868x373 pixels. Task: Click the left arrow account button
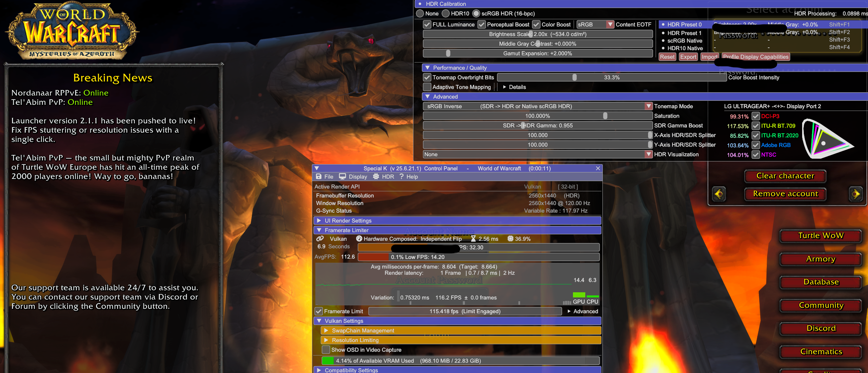pyautogui.click(x=719, y=194)
